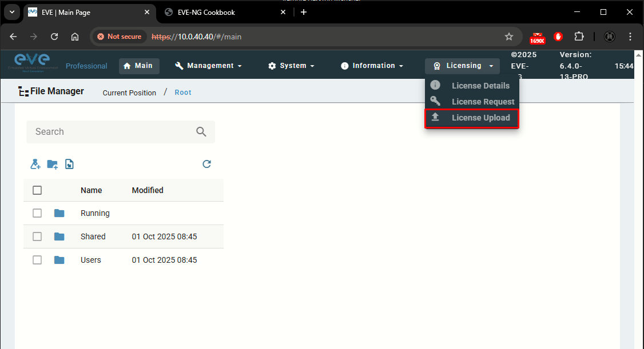Click the Root breadcrumb link

point(183,93)
